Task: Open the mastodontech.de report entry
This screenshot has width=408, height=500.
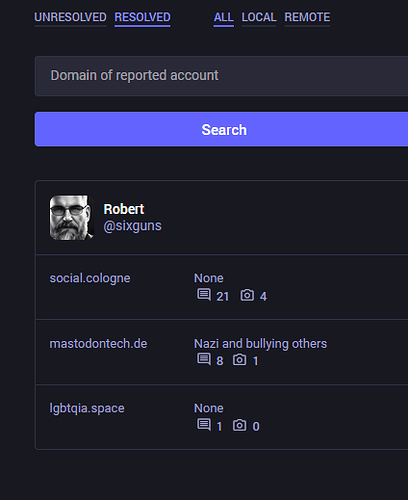Action: pyautogui.click(x=222, y=352)
